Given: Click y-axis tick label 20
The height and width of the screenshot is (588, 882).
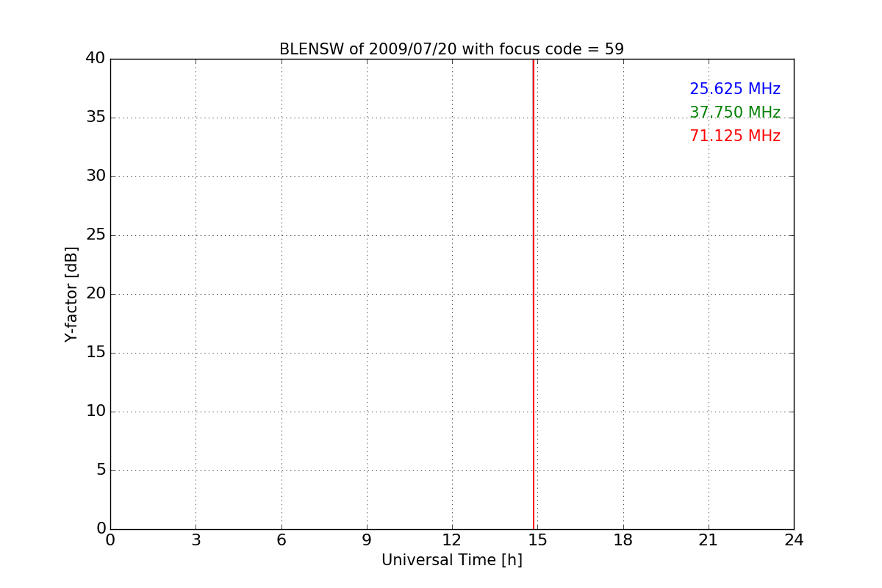Looking at the screenshot, I should [96, 293].
